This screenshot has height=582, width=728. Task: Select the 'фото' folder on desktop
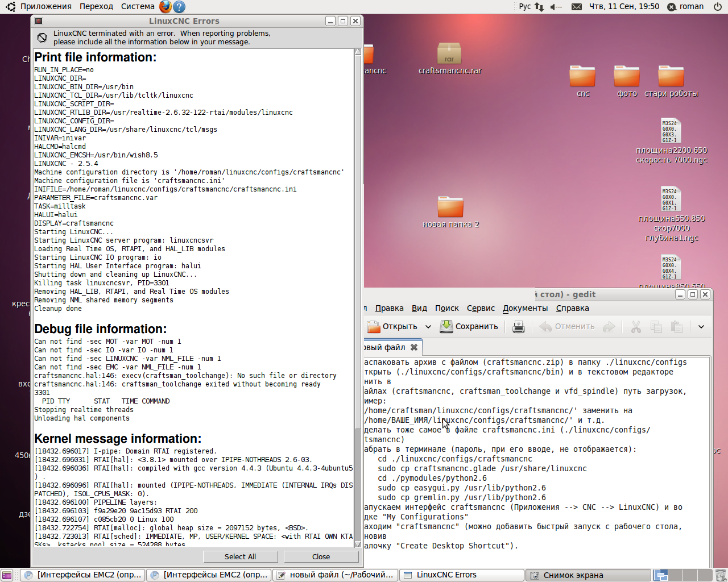click(x=627, y=81)
